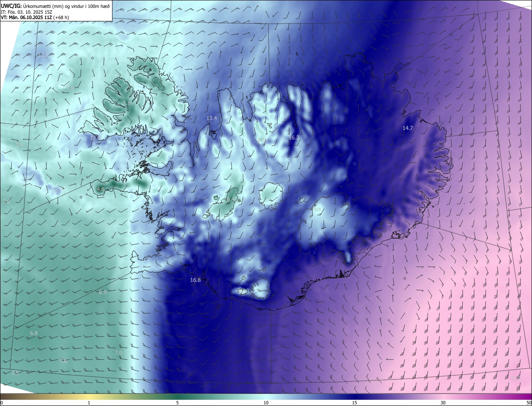Click the 13.4 value label on map
This screenshot has height=406, width=532.
(x=212, y=118)
